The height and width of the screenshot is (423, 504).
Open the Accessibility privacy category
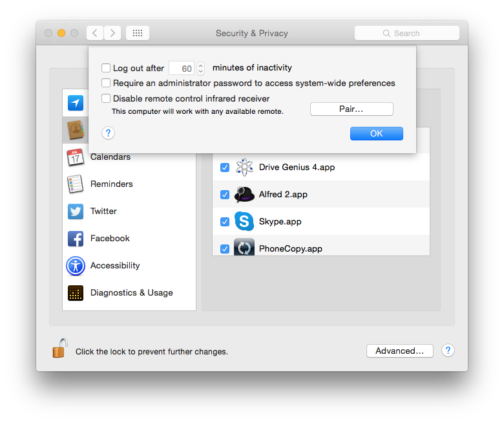(114, 266)
